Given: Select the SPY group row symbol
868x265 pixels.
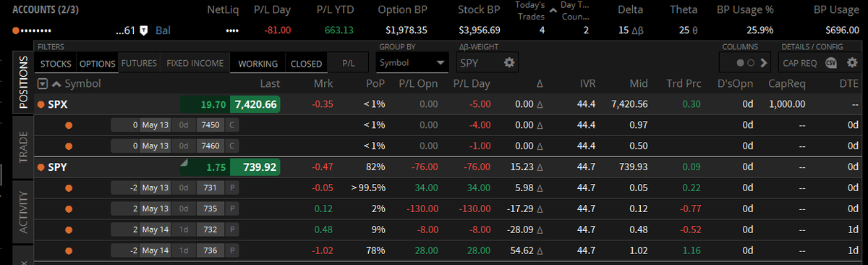Looking at the screenshot, I should (x=57, y=167).
